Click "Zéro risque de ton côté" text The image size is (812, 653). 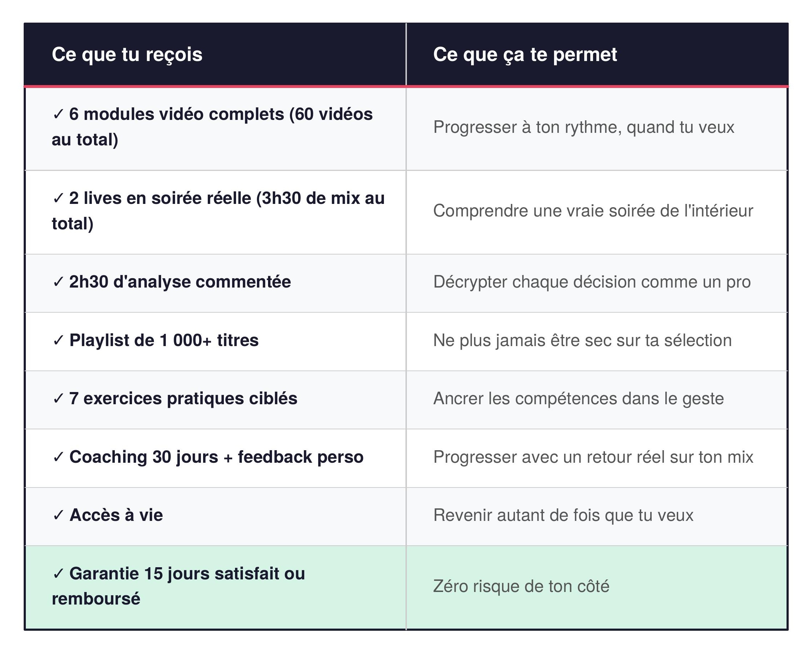(521, 586)
